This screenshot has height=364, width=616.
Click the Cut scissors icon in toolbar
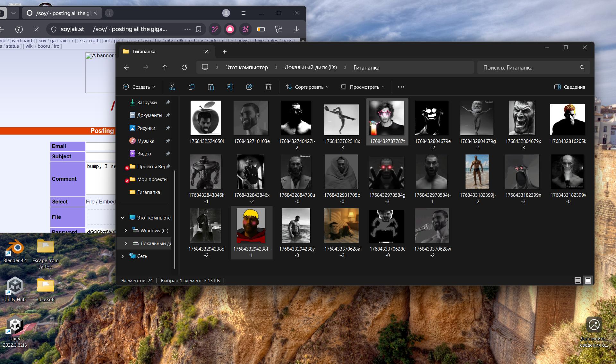point(172,87)
